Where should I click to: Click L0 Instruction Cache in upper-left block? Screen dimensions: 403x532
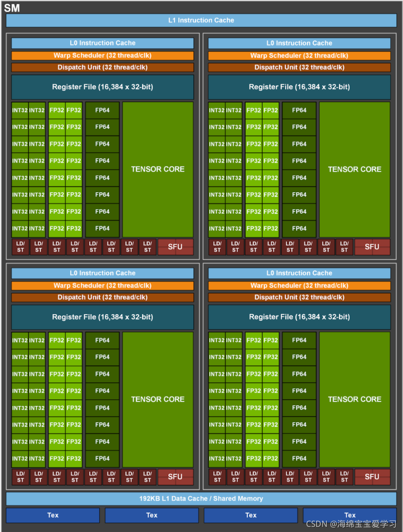[x=103, y=43]
